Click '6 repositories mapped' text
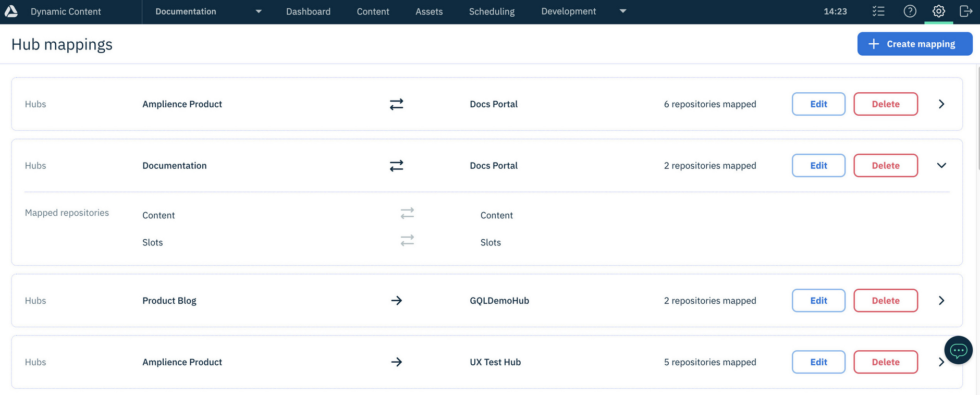 click(x=710, y=104)
